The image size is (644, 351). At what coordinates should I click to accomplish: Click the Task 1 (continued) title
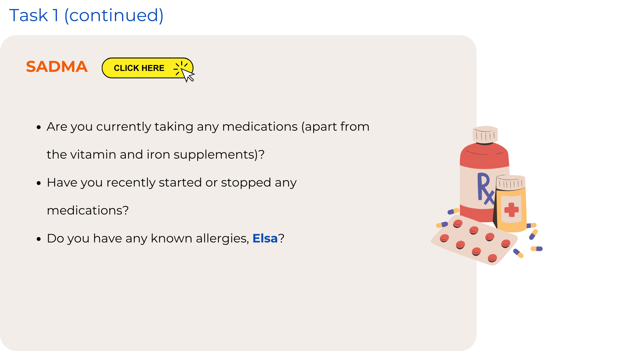pos(86,15)
